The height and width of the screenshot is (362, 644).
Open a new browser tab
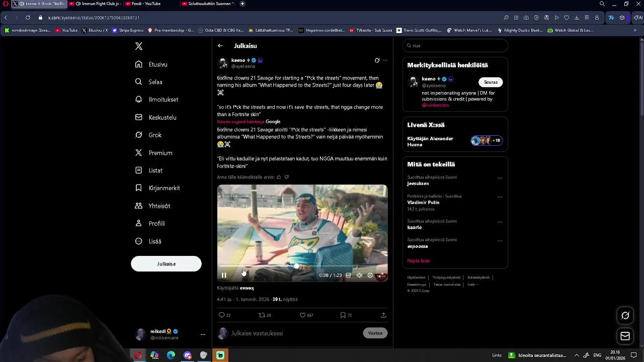243,4
